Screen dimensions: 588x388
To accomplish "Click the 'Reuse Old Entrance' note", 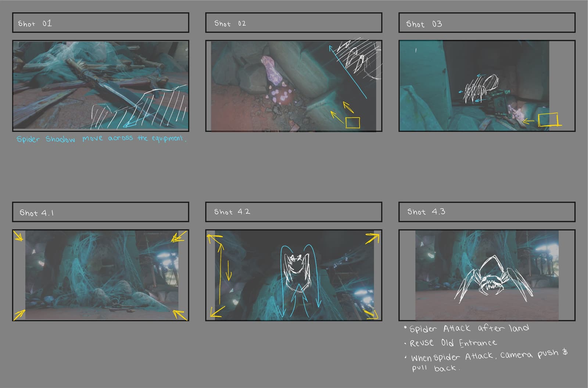I will [x=453, y=343].
